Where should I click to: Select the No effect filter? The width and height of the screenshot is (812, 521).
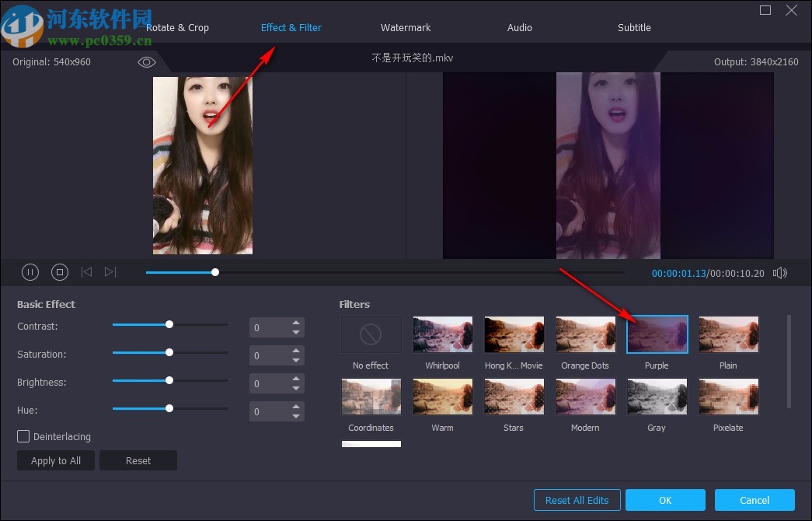[371, 334]
